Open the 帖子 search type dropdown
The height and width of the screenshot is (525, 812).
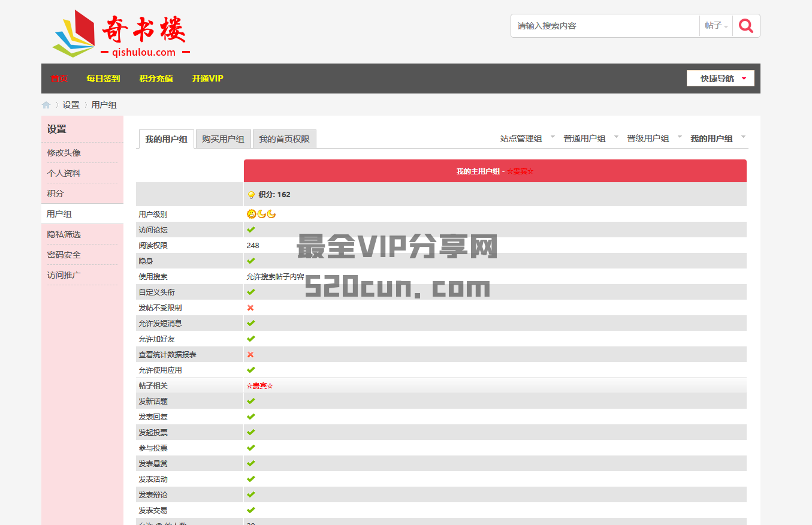point(716,26)
